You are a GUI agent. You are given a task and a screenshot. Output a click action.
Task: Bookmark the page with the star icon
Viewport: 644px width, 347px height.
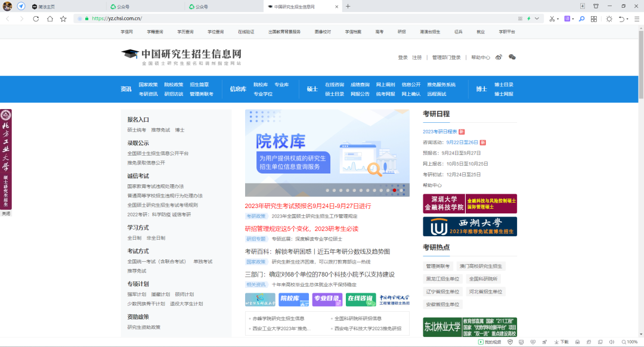pyautogui.click(x=63, y=18)
